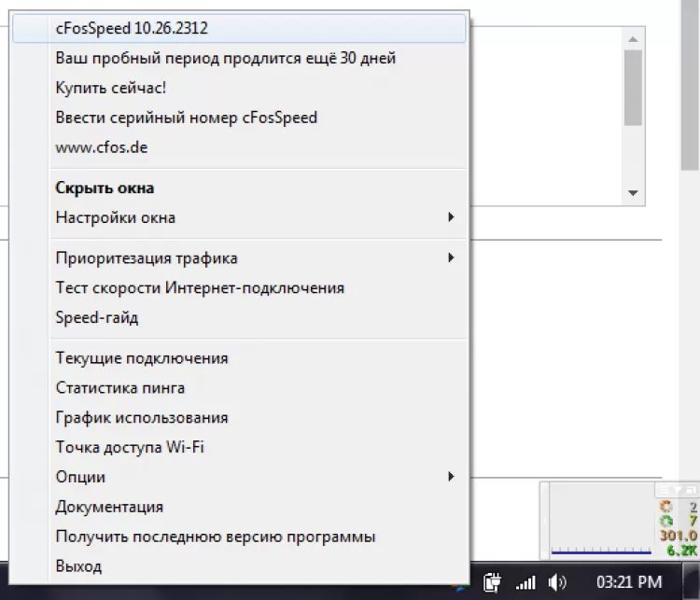Choose 'Получить последнюю версию программы'
Viewport: 700px width, 600px height.
(239, 537)
